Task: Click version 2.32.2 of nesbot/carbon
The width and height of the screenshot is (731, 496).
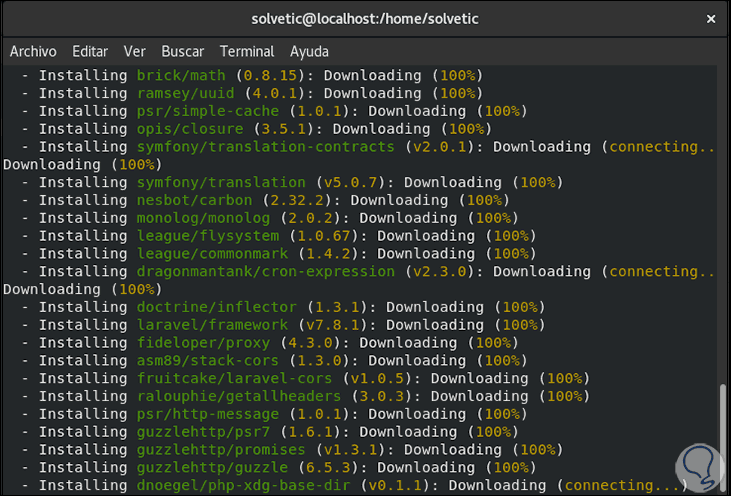Action: [x=297, y=200]
